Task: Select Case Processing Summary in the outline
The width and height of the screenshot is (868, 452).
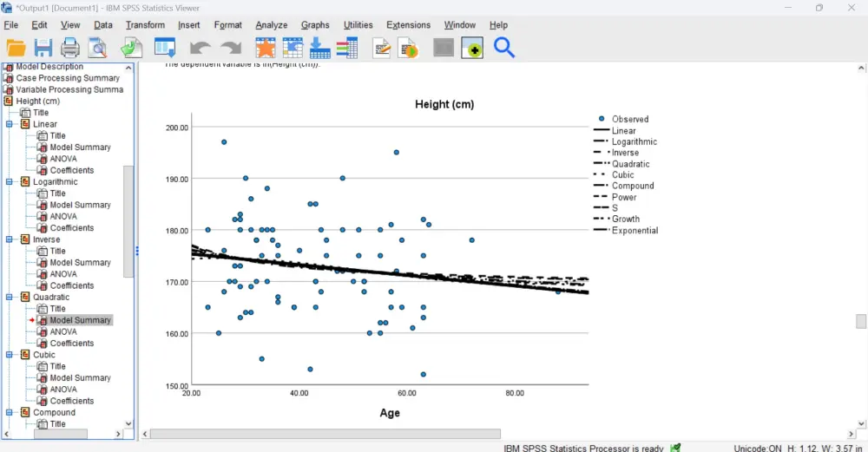Action: [68, 78]
